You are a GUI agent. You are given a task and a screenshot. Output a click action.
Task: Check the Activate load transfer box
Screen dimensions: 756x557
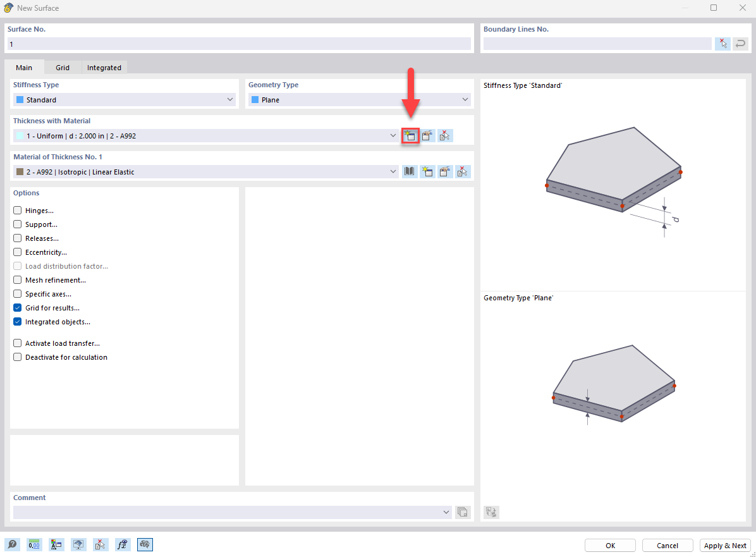coord(17,343)
